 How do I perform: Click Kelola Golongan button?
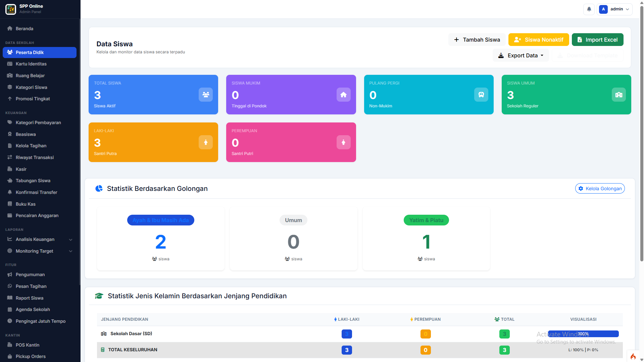600,189
